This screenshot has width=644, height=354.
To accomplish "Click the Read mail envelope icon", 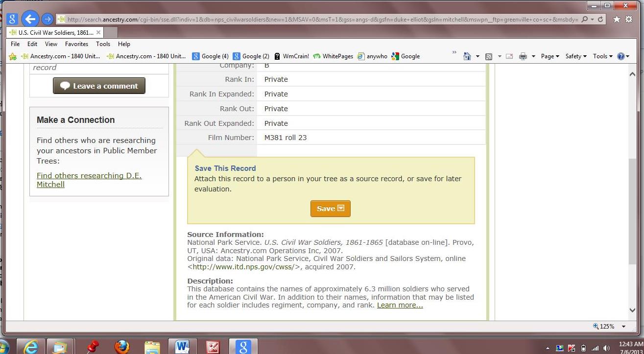I will point(509,56).
